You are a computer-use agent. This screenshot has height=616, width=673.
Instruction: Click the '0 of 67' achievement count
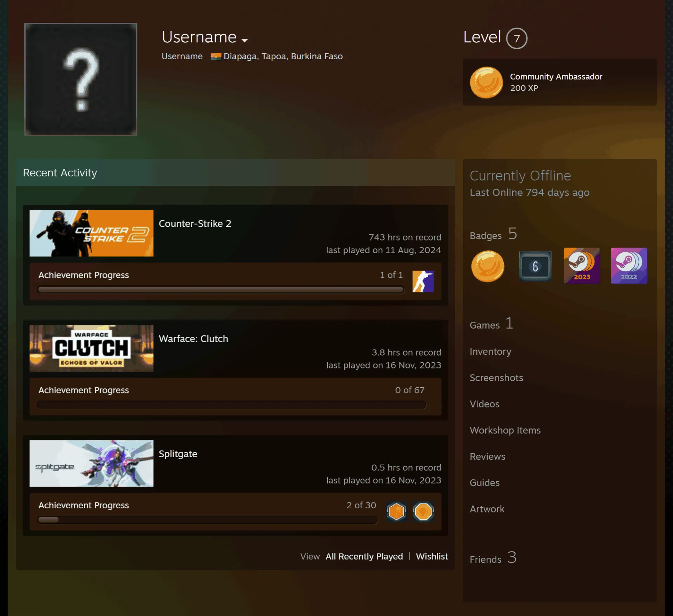point(410,390)
